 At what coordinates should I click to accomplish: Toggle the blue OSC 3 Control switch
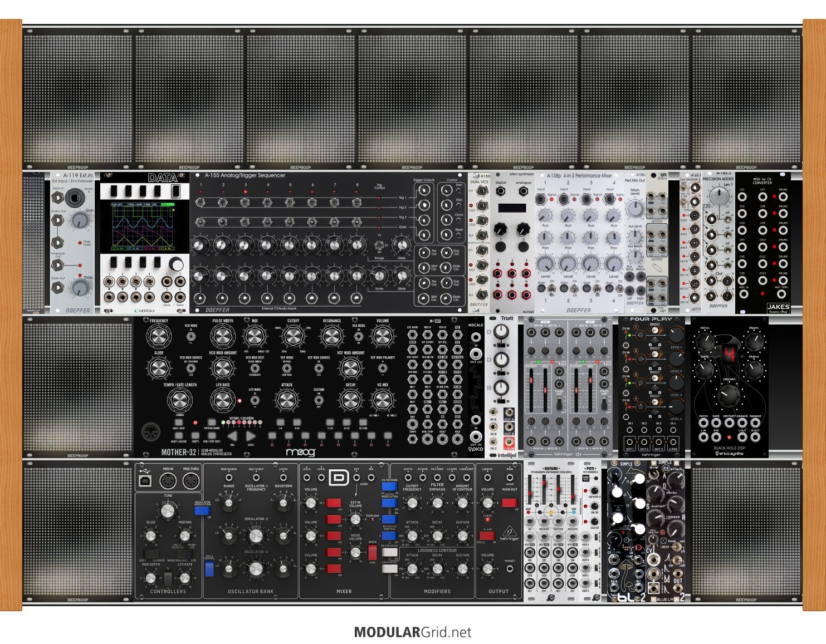coord(209,569)
